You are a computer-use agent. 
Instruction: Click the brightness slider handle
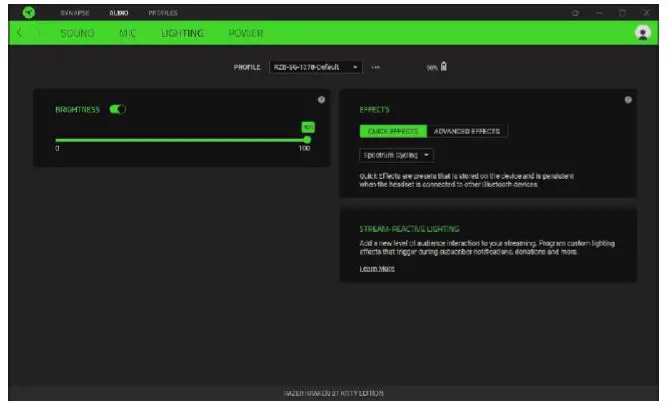[307, 140]
